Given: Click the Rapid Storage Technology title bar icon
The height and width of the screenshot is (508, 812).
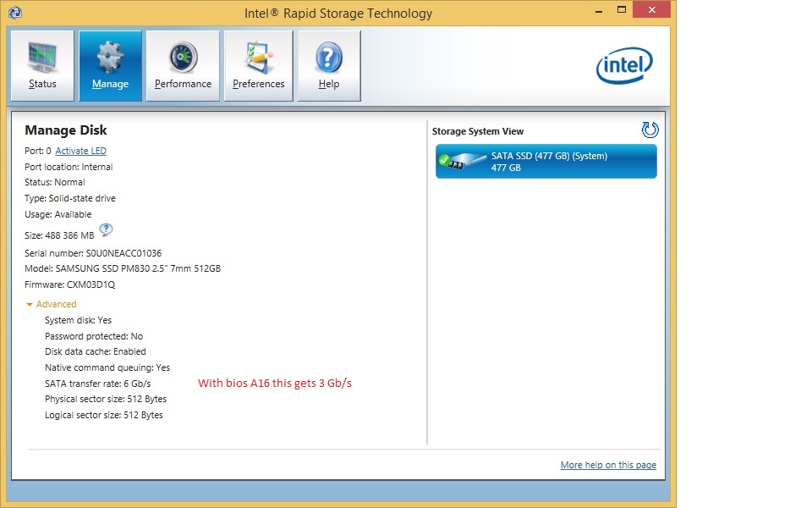Looking at the screenshot, I should (15, 13).
